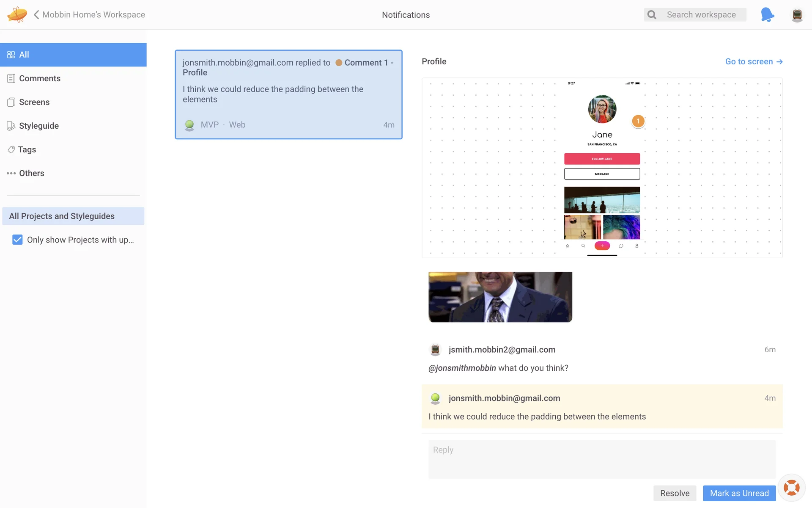Show Screens notifications

(x=34, y=102)
